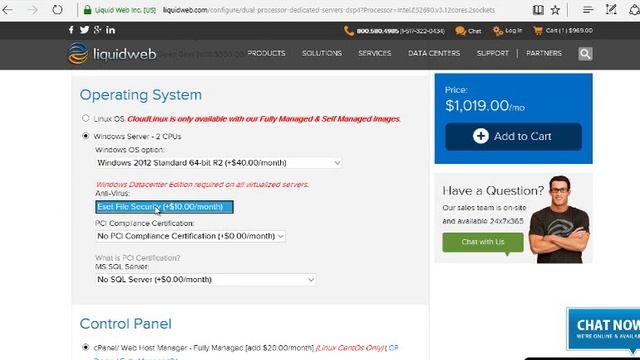Open the browser hub menu icon
Screen dimensions: 640x360
tap(588, 10)
